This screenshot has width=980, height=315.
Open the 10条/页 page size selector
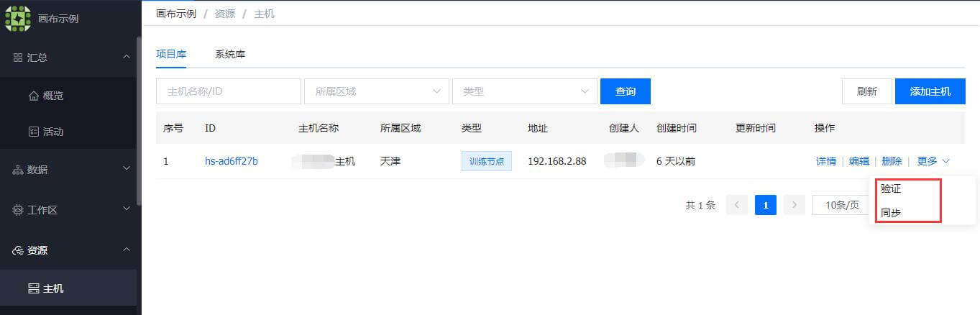[841, 205]
